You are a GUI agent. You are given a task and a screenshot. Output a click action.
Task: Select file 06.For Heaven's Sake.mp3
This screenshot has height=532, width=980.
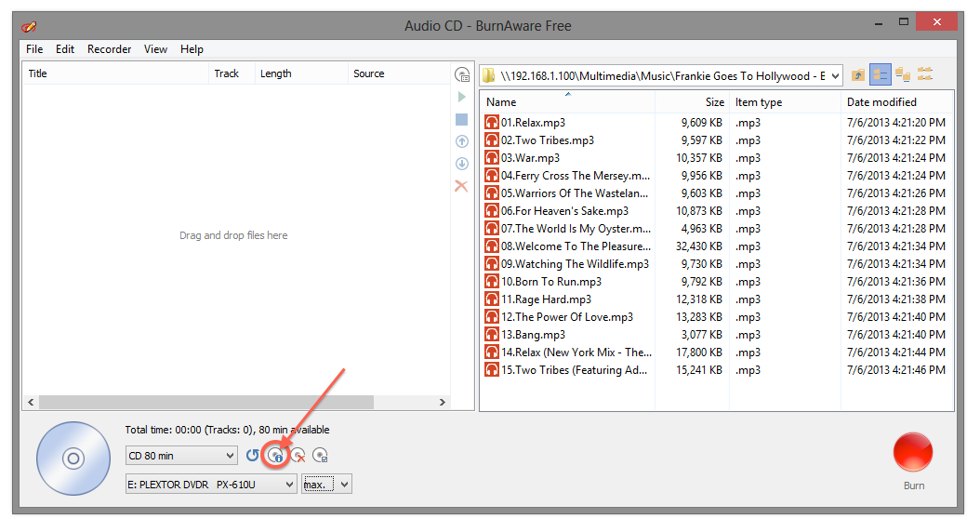point(564,211)
